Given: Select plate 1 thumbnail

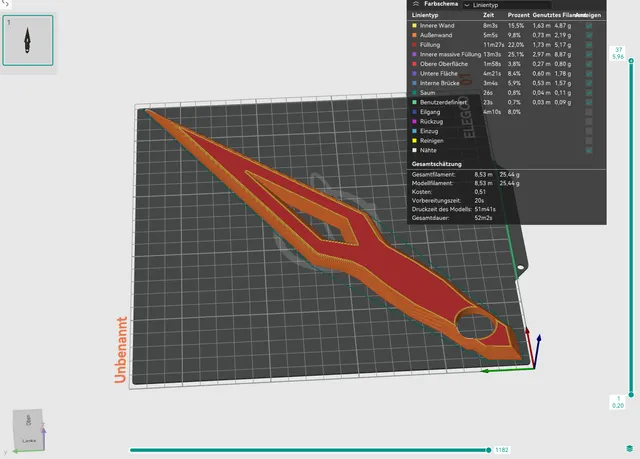Looking at the screenshot, I should [28, 40].
